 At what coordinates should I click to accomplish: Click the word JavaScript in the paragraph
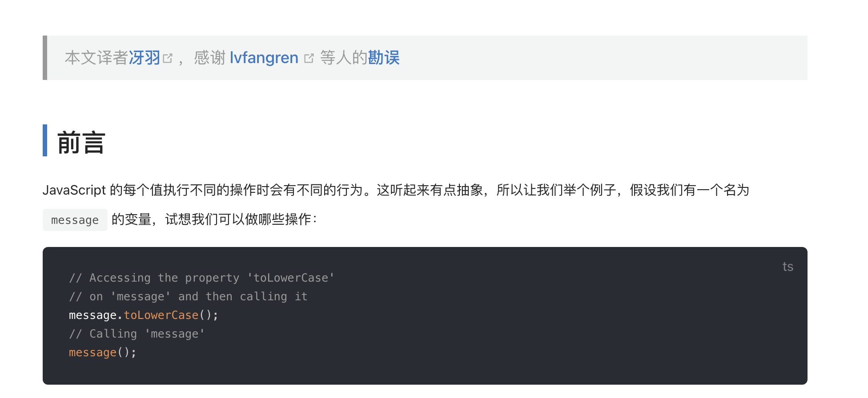74,190
